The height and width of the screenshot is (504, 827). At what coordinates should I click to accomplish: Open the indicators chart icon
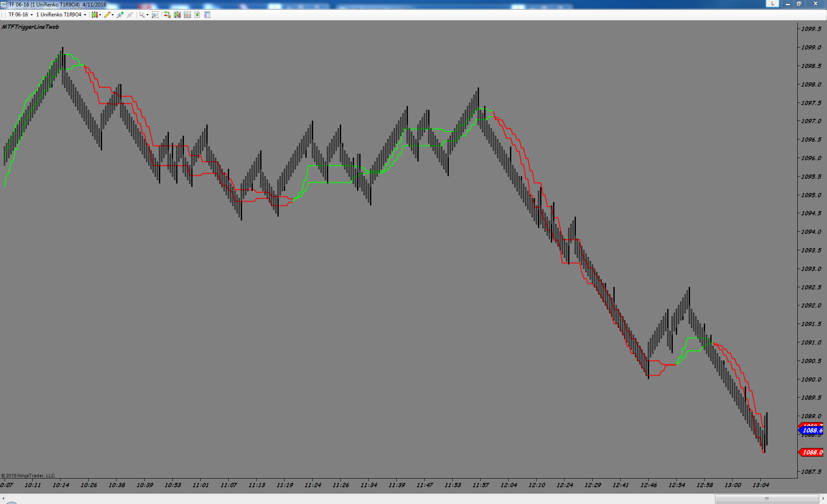pyautogui.click(x=187, y=15)
